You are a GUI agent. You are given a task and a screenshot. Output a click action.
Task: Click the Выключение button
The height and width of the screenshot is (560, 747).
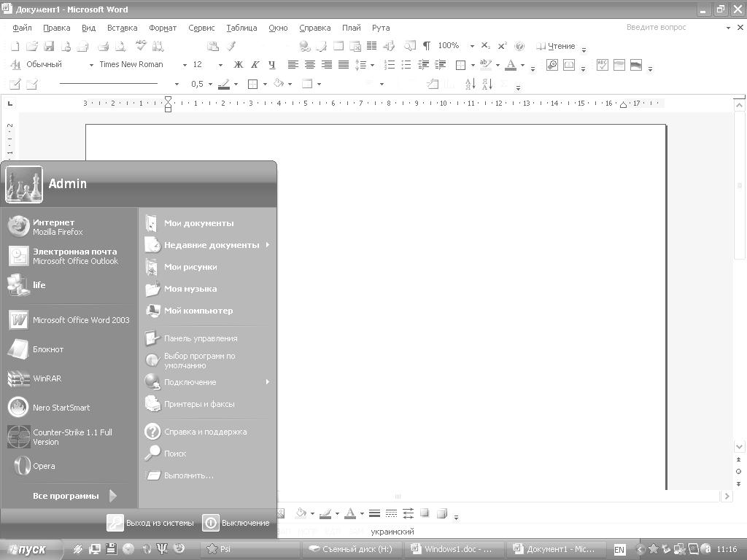pos(236,523)
